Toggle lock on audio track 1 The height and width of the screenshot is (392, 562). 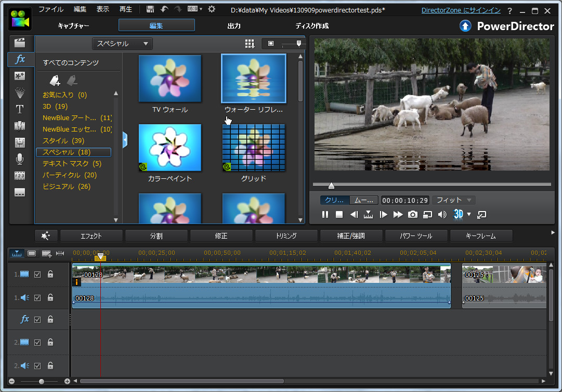pos(50,297)
